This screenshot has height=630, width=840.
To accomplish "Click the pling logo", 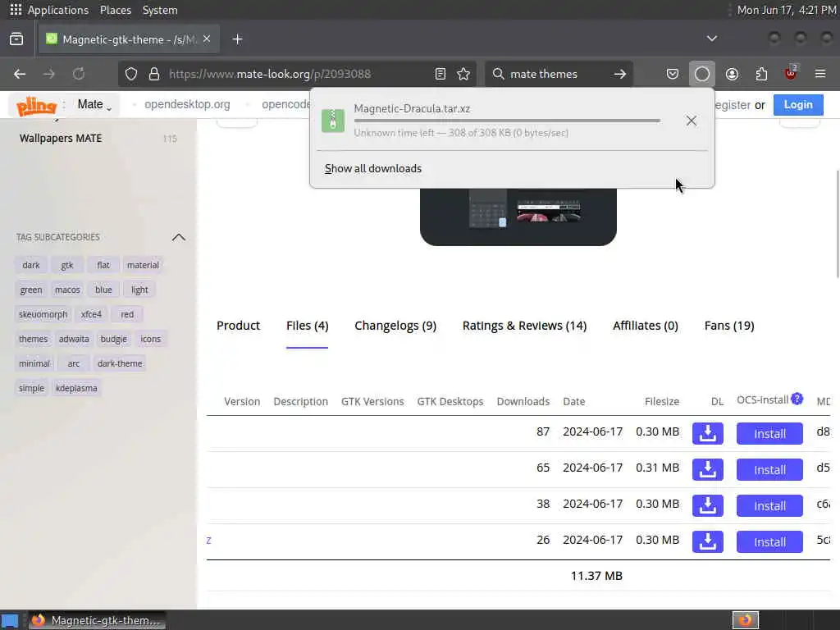I will pyautogui.click(x=36, y=106).
